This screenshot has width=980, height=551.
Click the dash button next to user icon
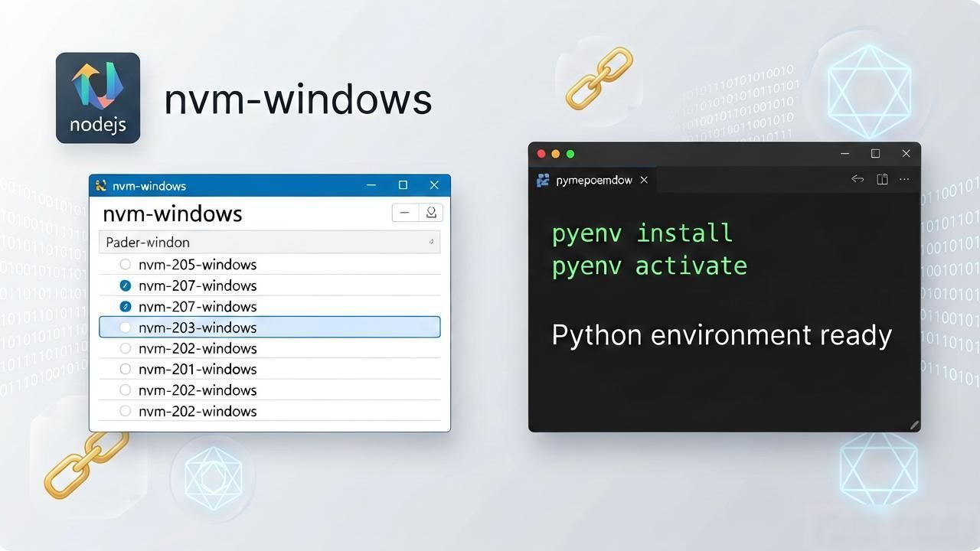click(x=405, y=213)
